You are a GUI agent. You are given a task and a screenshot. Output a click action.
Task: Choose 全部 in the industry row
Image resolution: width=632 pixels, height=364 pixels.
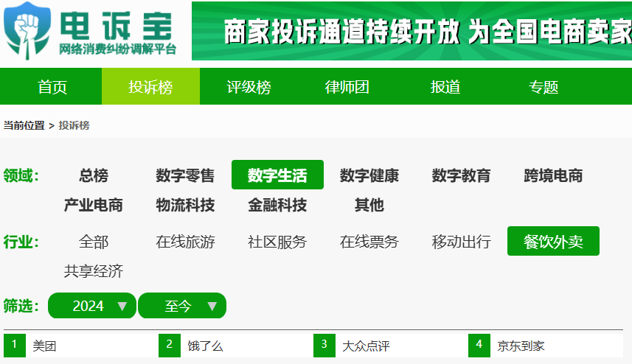(x=94, y=242)
